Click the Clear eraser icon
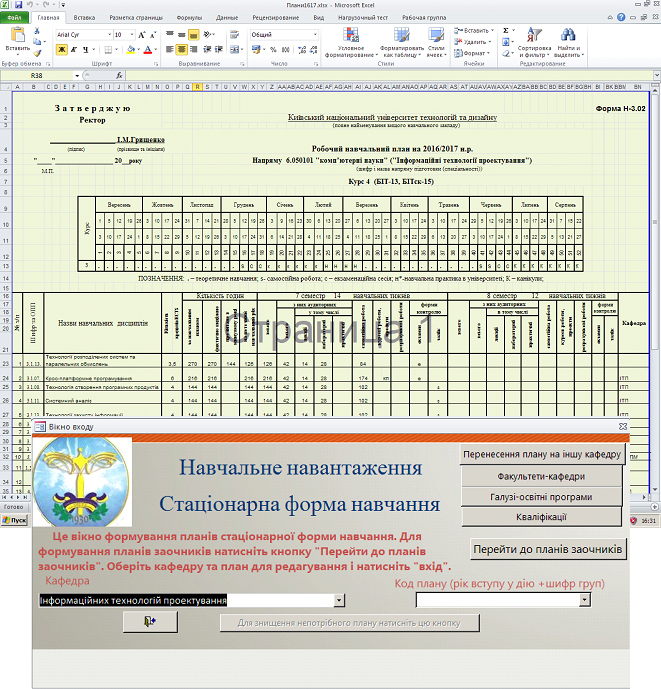Image resolution: width=661 pixels, height=689 pixels. 506,53
